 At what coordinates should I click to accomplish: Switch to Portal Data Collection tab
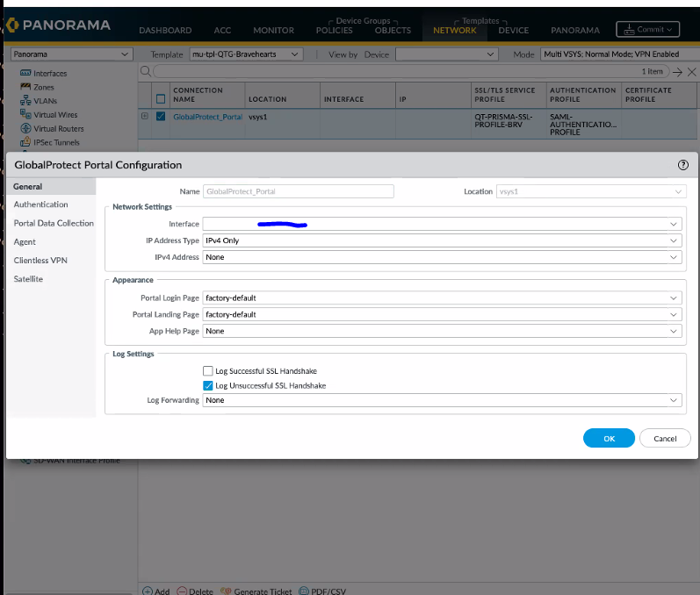tap(54, 223)
